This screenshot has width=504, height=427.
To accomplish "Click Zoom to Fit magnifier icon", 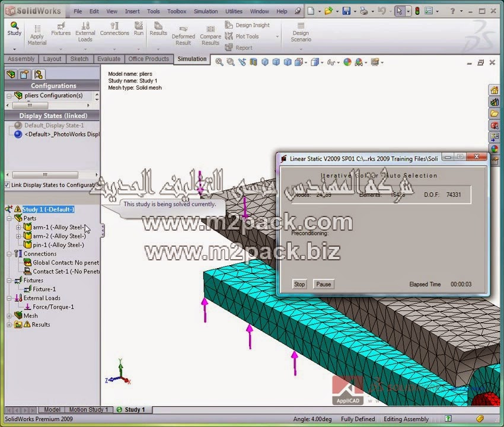I will (x=219, y=62).
